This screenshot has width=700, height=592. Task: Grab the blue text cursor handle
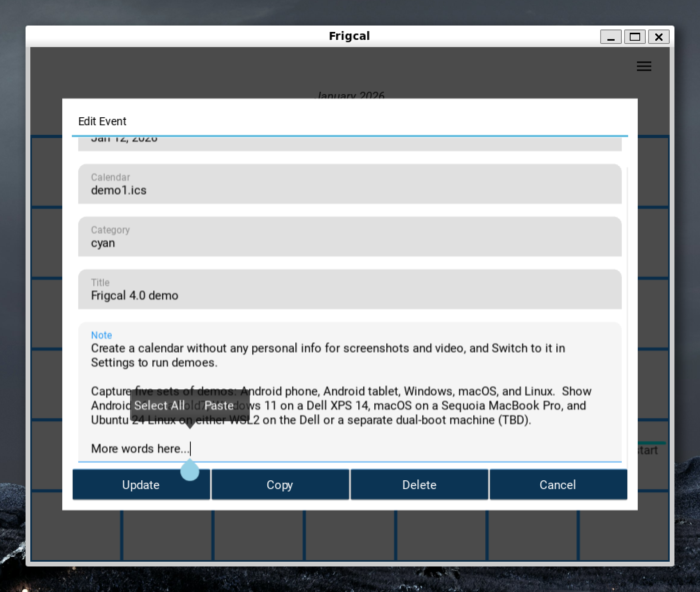[190, 472]
